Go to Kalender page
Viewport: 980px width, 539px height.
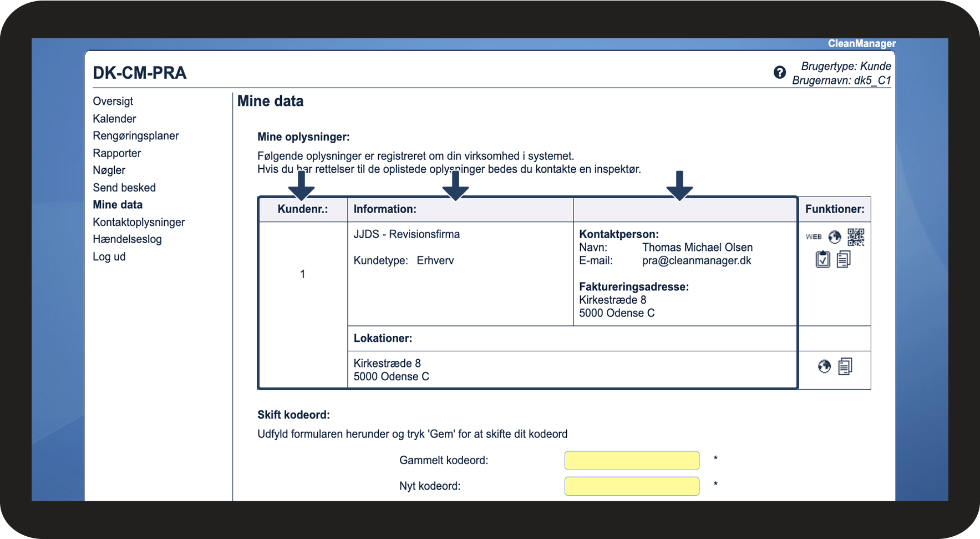(114, 119)
